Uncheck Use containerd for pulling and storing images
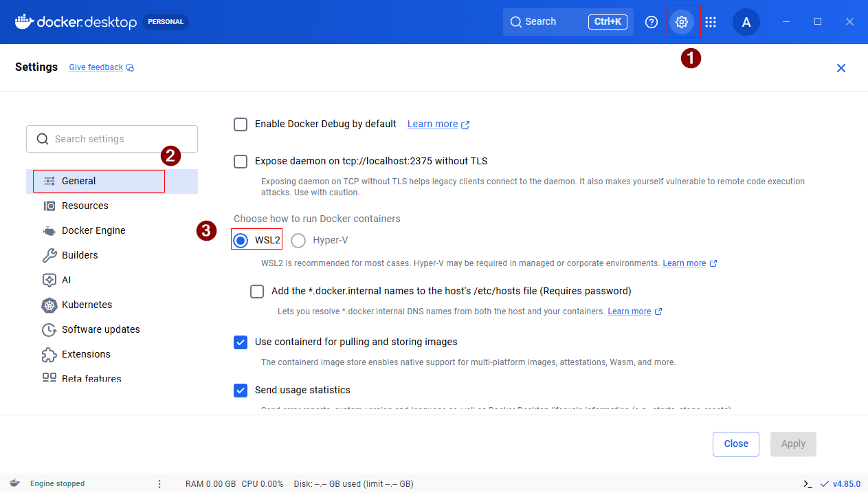 [x=241, y=342]
